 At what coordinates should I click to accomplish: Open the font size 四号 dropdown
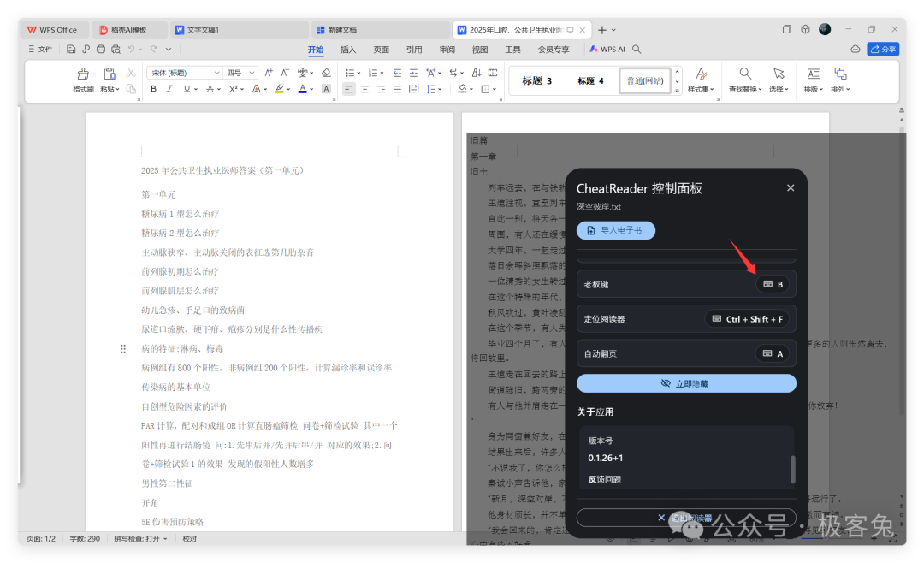(x=252, y=73)
